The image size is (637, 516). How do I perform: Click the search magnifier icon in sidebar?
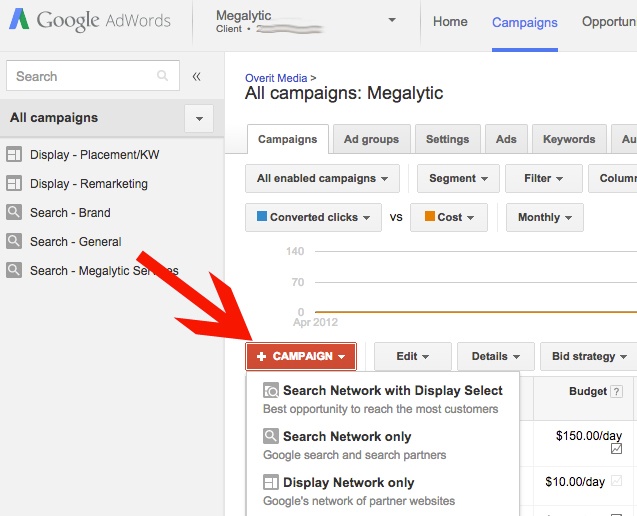click(x=163, y=76)
